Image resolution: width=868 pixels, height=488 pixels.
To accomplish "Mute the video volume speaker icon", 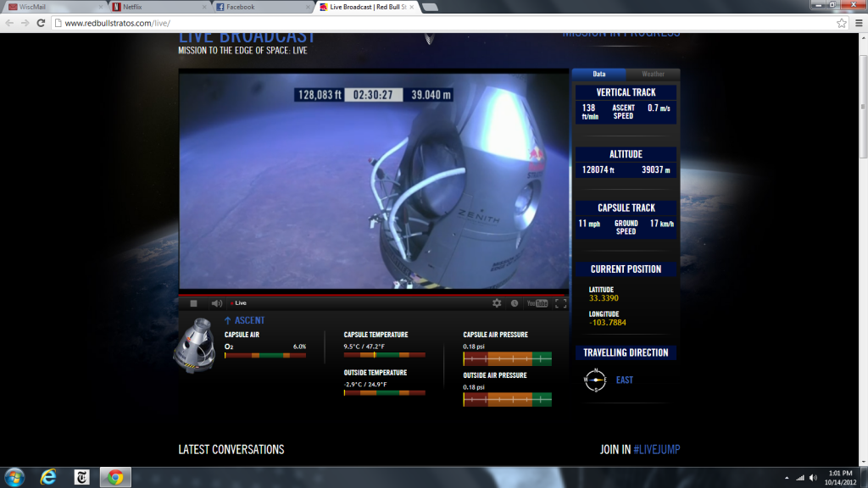I will (216, 303).
